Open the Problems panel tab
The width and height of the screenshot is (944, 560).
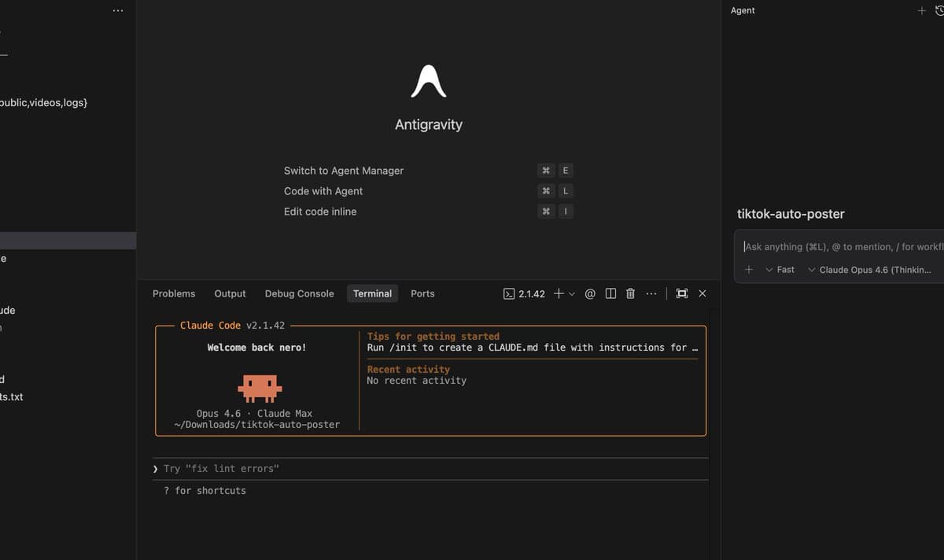coord(174,293)
